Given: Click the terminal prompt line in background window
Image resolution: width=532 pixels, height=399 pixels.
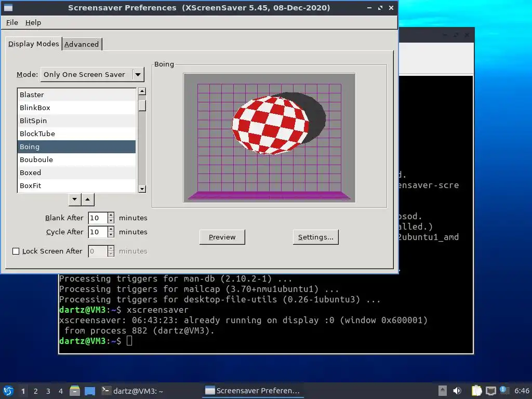Looking at the screenshot, I should click(x=95, y=341).
